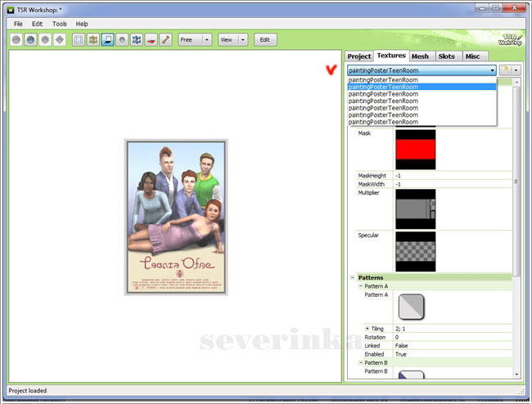The image size is (532, 404).
Task: Select the gray diamond toolbar icon
Action: coord(60,39)
